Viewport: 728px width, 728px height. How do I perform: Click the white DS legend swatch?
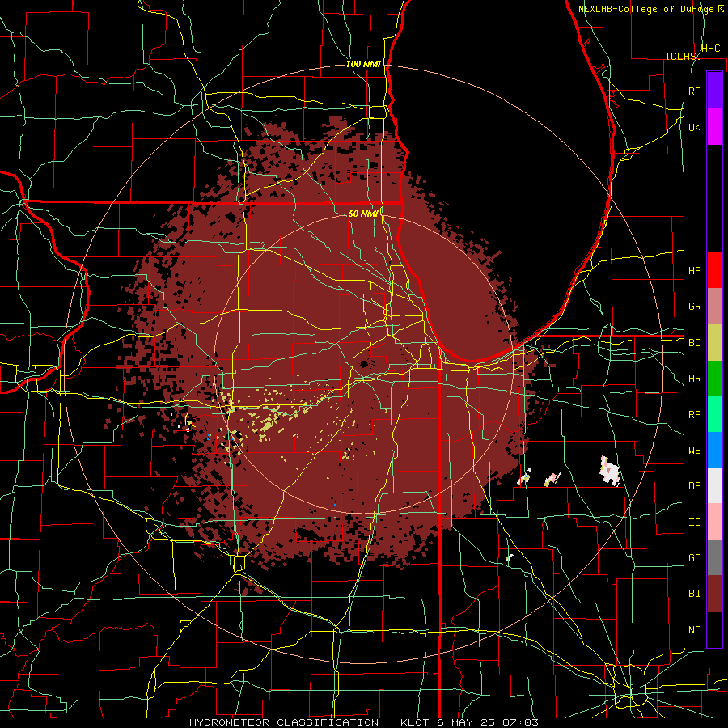coord(714,485)
